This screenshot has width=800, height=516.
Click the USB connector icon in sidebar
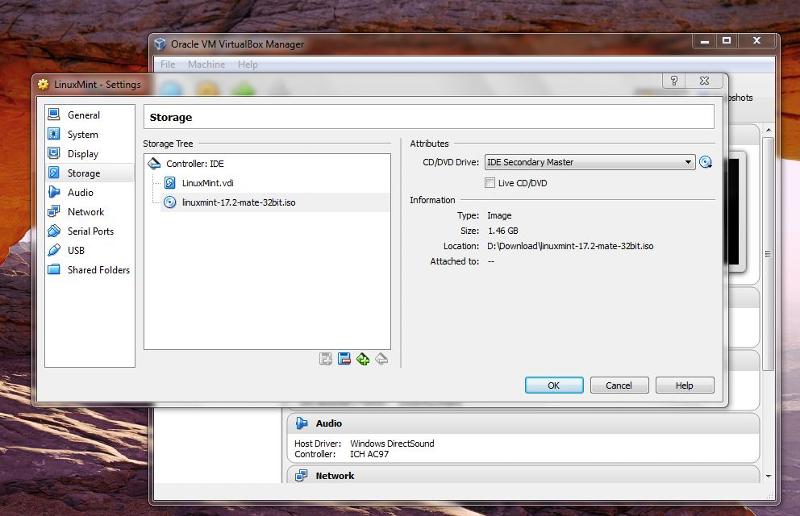click(x=54, y=250)
